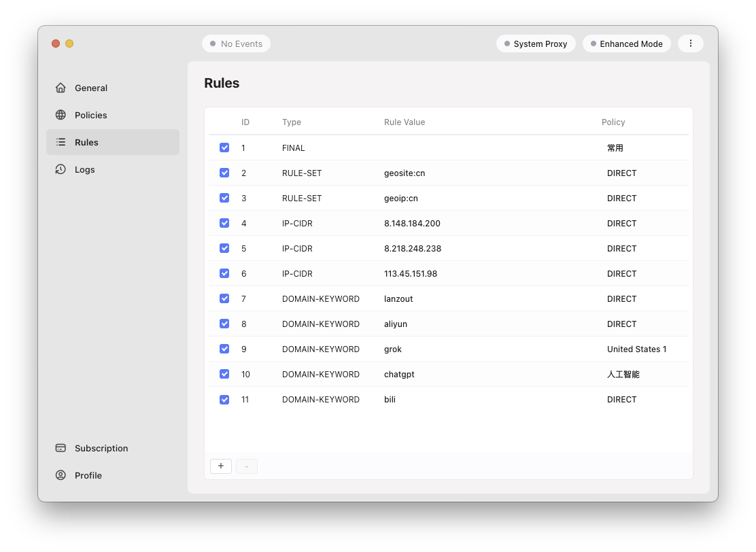Viewport: 756px width, 552px height.
Task: Click the No Events status pill
Action: click(x=236, y=43)
